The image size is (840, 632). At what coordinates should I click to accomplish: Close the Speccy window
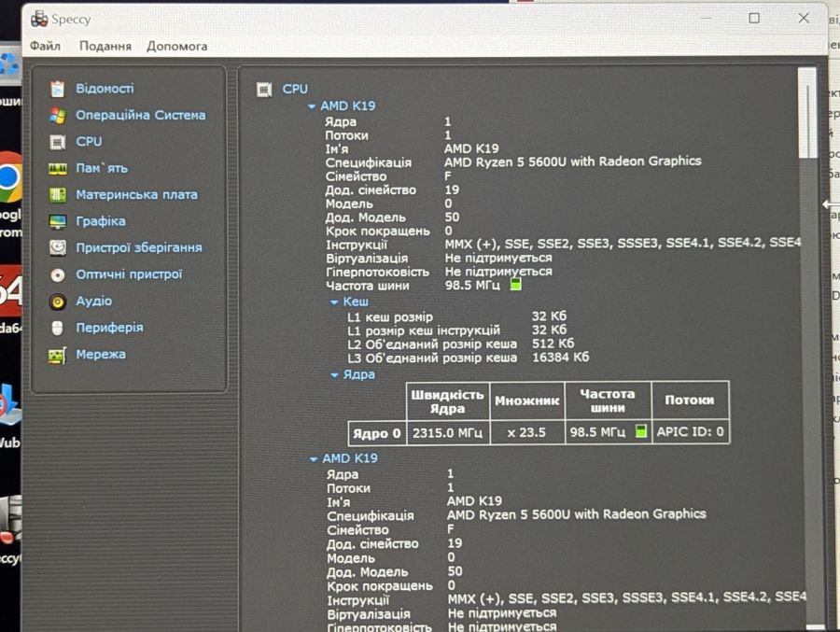point(804,19)
